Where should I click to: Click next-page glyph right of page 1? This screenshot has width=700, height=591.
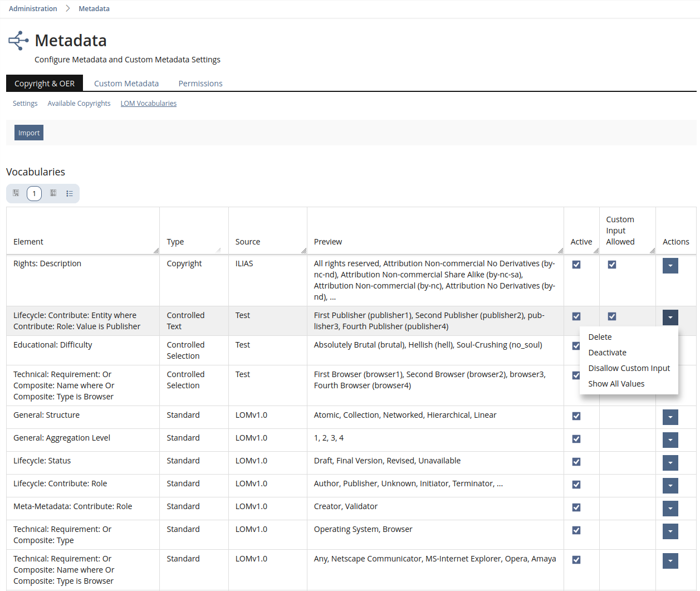pyautogui.click(x=53, y=193)
